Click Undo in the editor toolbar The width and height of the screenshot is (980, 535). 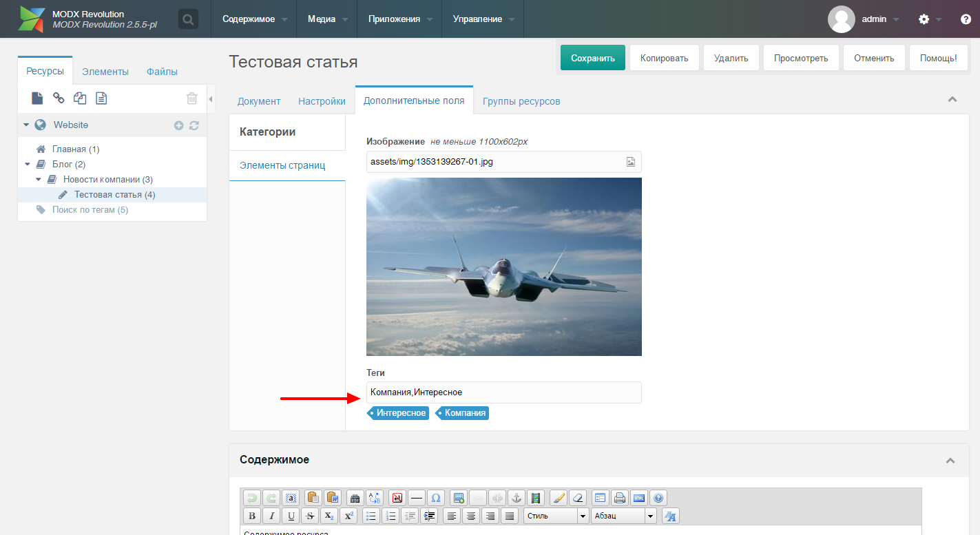[x=252, y=498]
